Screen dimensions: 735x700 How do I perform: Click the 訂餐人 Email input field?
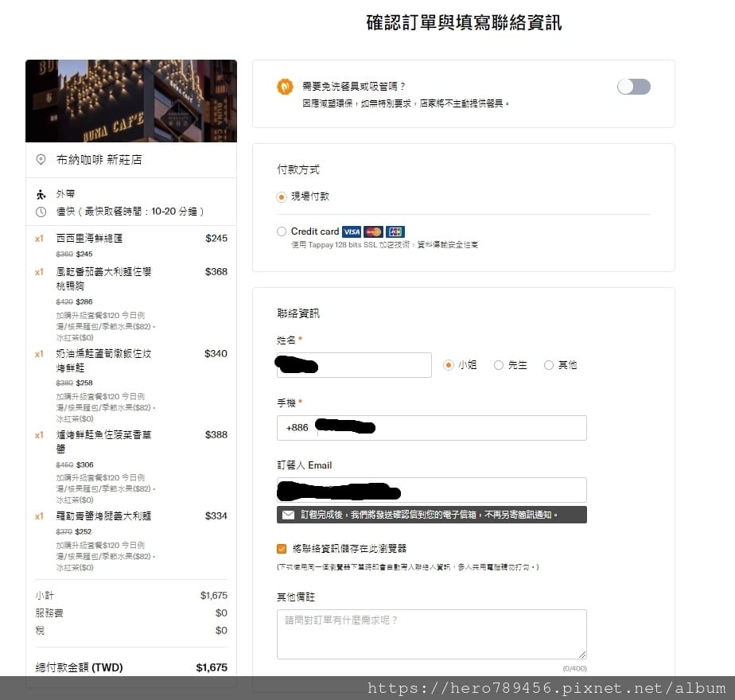tap(432, 490)
